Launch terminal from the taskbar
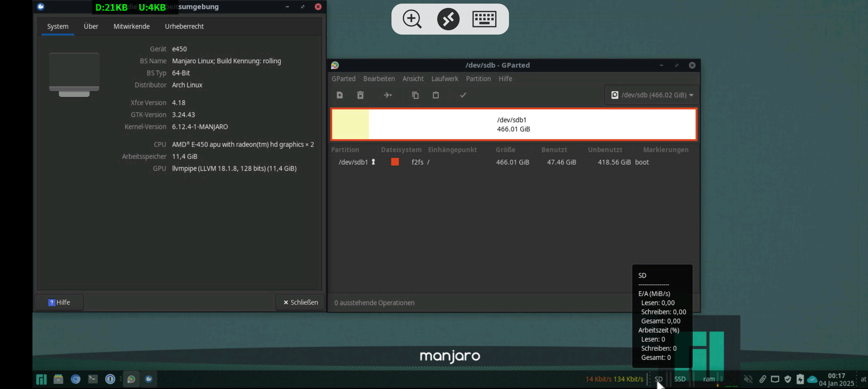The height and width of the screenshot is (389, 868). [x=93, y=379]
